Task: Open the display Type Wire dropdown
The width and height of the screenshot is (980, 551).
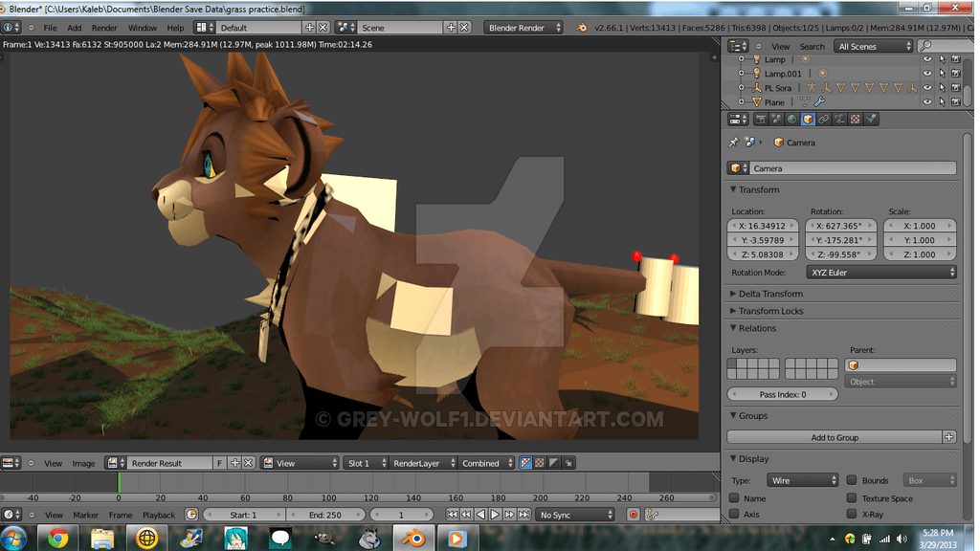Action: (x=803, y=480)
